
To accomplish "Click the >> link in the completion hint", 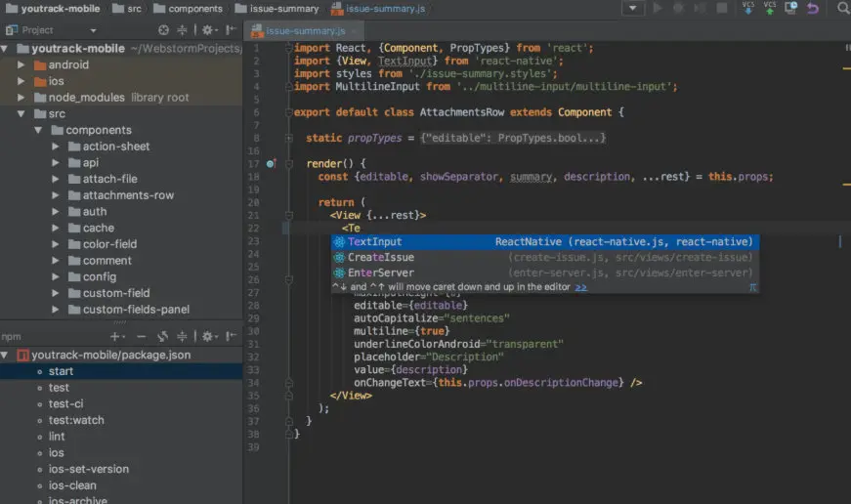I will pyautogui.click(x=580, y=287).
